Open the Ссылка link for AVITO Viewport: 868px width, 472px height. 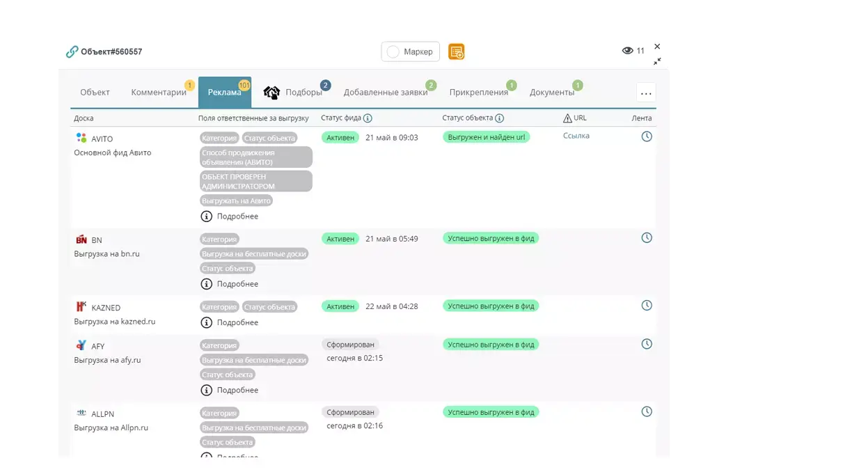coord(576,136)
